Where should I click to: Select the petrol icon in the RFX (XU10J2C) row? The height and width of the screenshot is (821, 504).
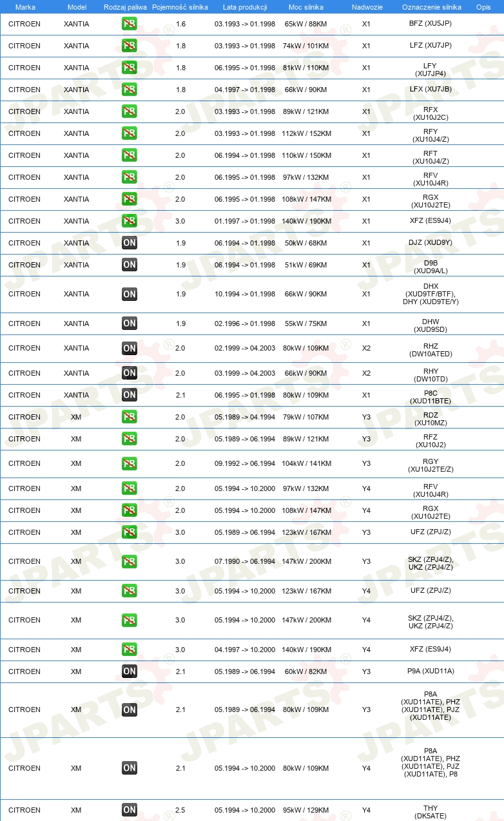[x=130, y=111]
